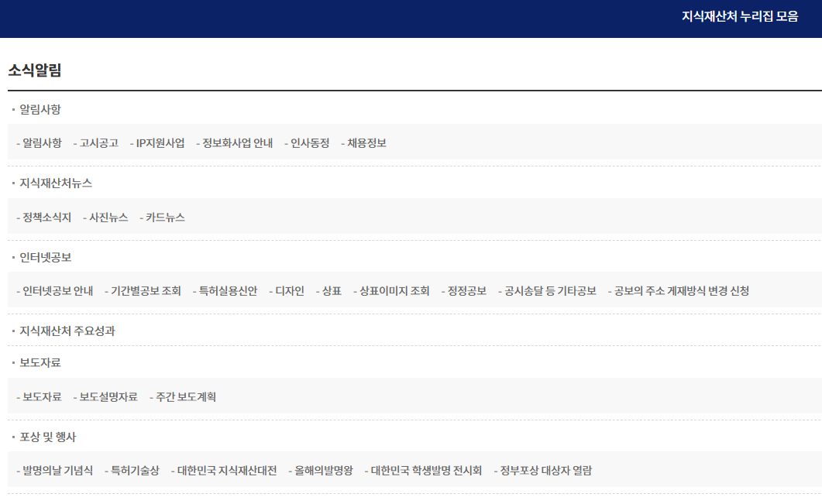Select 발명의날 기념식

[x=57, y=471]
